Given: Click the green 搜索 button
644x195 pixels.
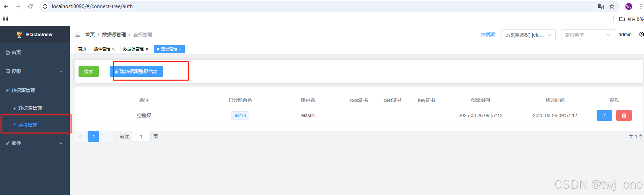Looking at the screenshot, I should click(89, 71).
